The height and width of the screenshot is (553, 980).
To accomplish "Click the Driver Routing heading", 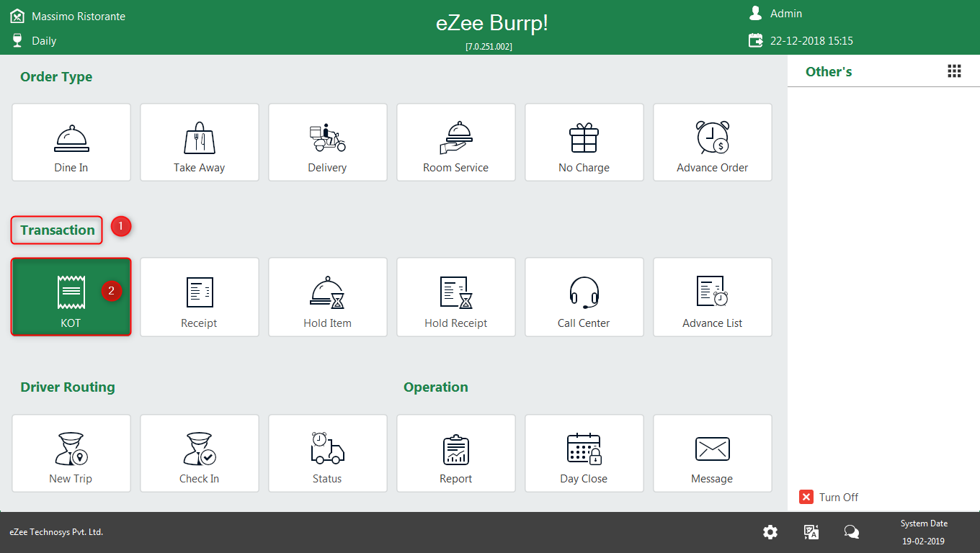I will pyautogui.click(x=68, y=387).
